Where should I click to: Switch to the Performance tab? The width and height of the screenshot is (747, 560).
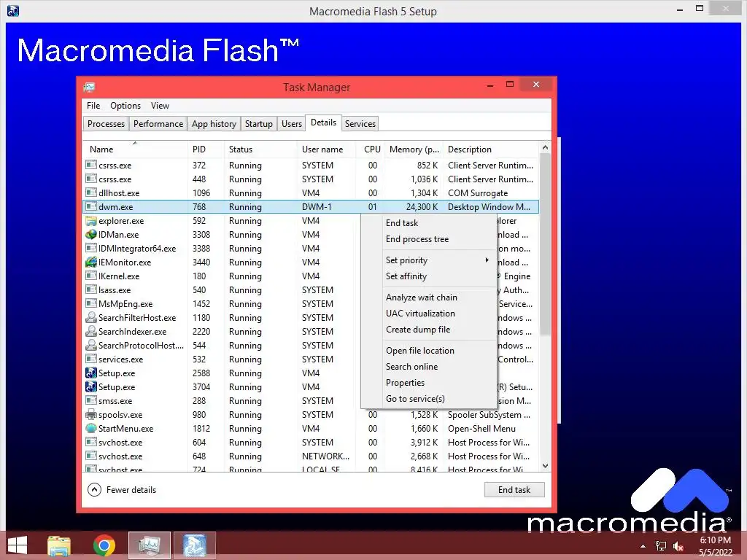[x=158, y=124]
